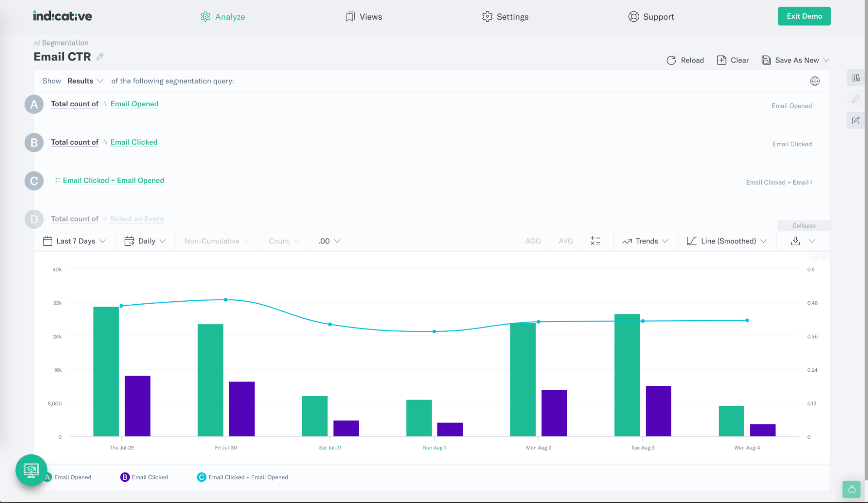The width and height of the screenshot is (868, 503).
Task: Click Email Clicked event in row B
Action: pyautogui.click(x=134, y=142)
